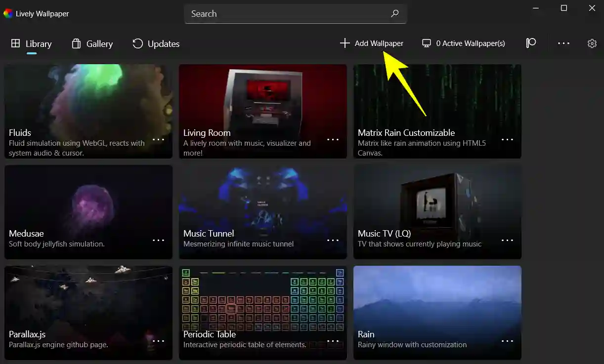Open the three-dot more options menu
The image size is (604, 364).
click(x=563, y=43)
